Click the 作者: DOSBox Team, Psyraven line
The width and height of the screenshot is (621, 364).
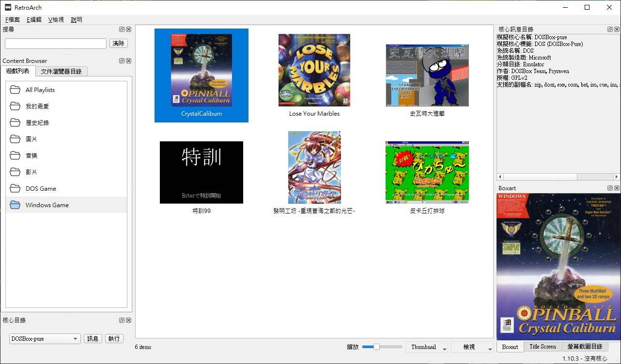[x=532, y=71]
